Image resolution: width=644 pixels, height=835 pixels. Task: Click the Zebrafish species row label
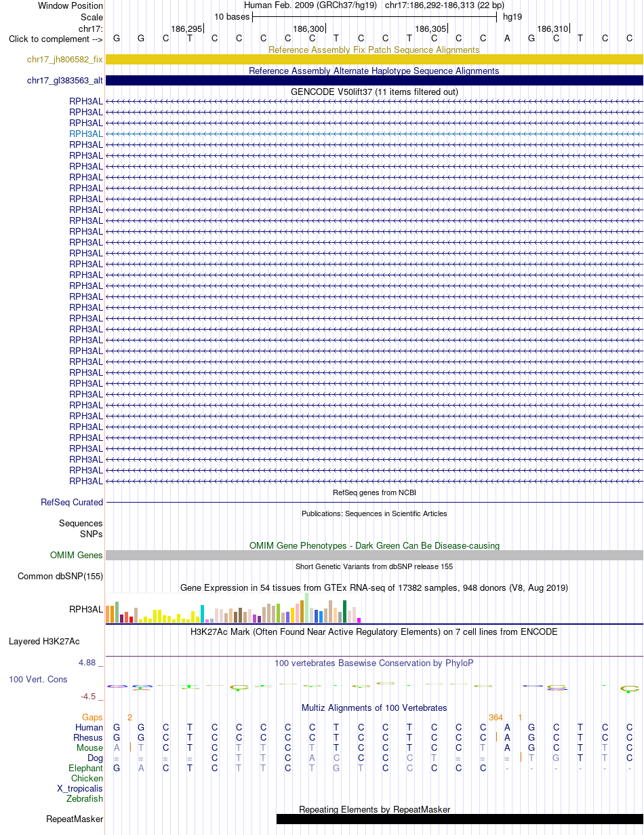[x=85, y=799]
